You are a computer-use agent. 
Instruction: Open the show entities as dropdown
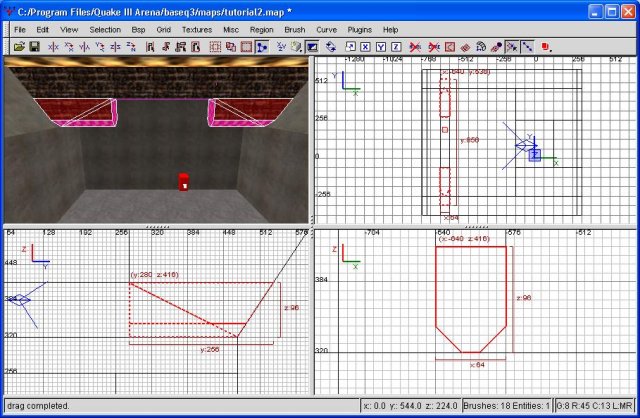(547, 47)
